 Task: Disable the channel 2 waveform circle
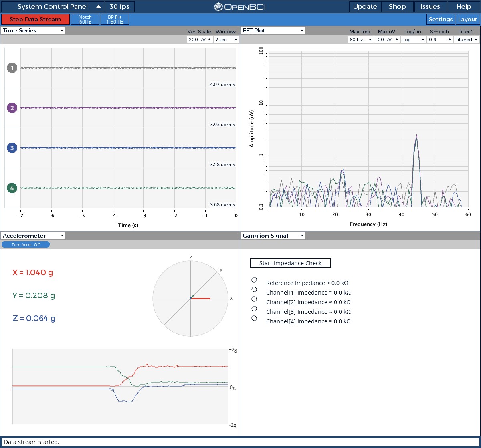pyautogui.click(x=12, y=108)
